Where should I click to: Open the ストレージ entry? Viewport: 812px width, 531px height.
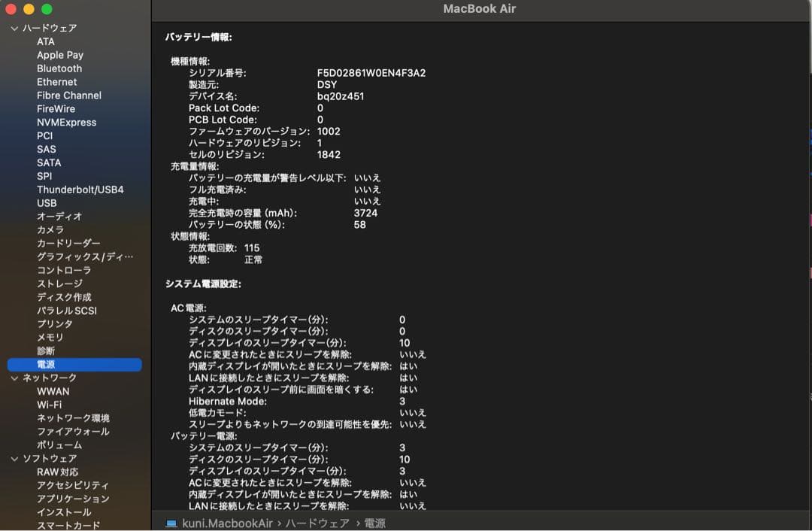tap(59, 284)
